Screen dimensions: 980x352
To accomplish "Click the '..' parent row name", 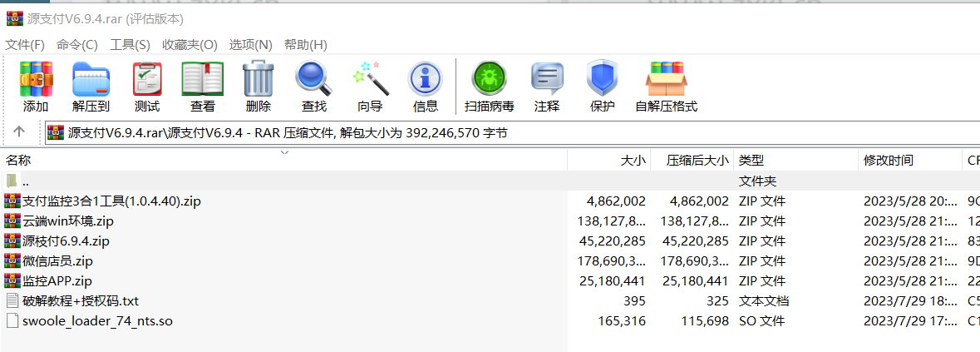I will click(x=26, y=181).
